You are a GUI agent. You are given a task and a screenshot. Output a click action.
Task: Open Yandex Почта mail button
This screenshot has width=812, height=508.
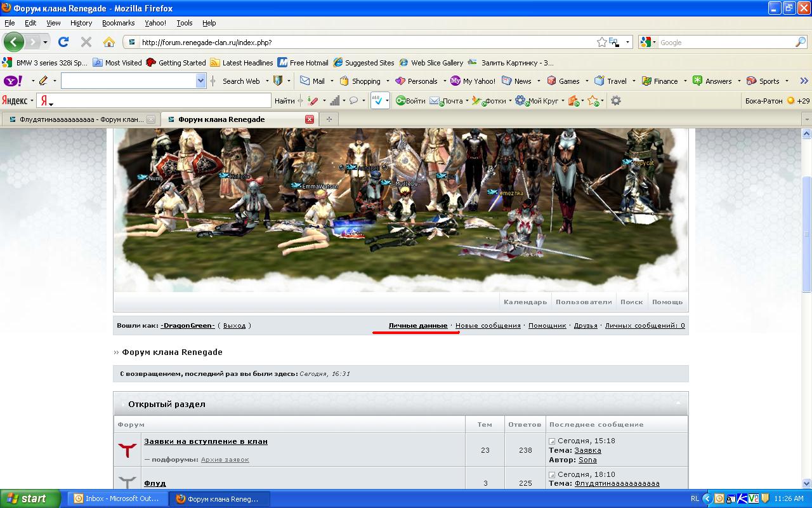pos(446,100)
